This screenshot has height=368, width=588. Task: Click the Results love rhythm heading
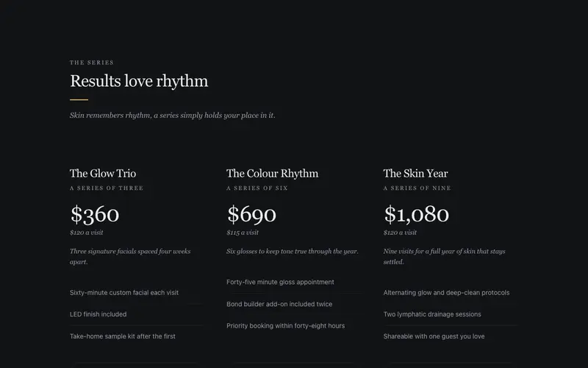pos(139,81)
